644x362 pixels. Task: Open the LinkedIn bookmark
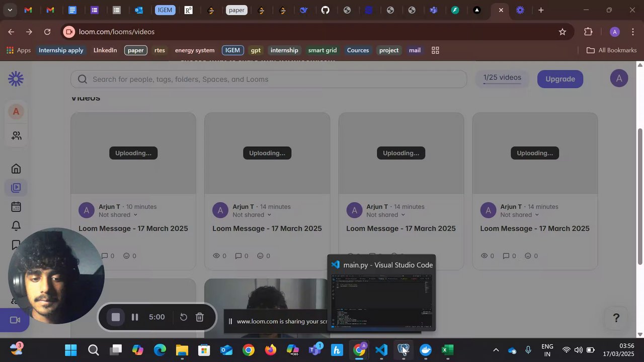coord(105,50)
